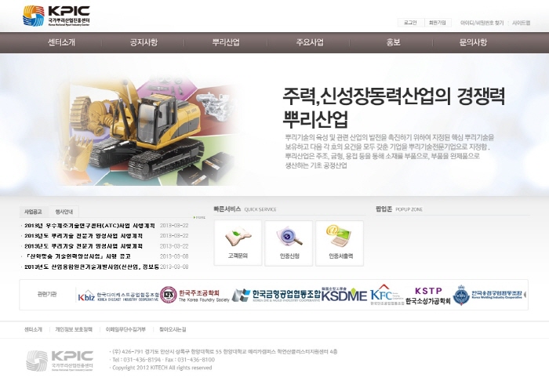Open footer 찾아오시는길 link
This screenshot has width=549, height=392.
[x=173, y=329]
